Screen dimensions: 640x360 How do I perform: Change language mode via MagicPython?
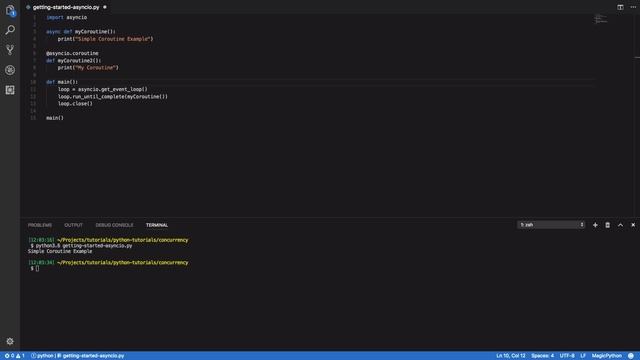click(x=607, y=356)
